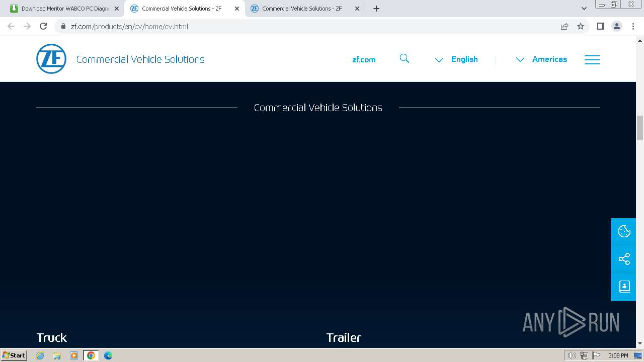Click the ZF logo in the site header
644x362 pixels.
(x=51, y=59)
